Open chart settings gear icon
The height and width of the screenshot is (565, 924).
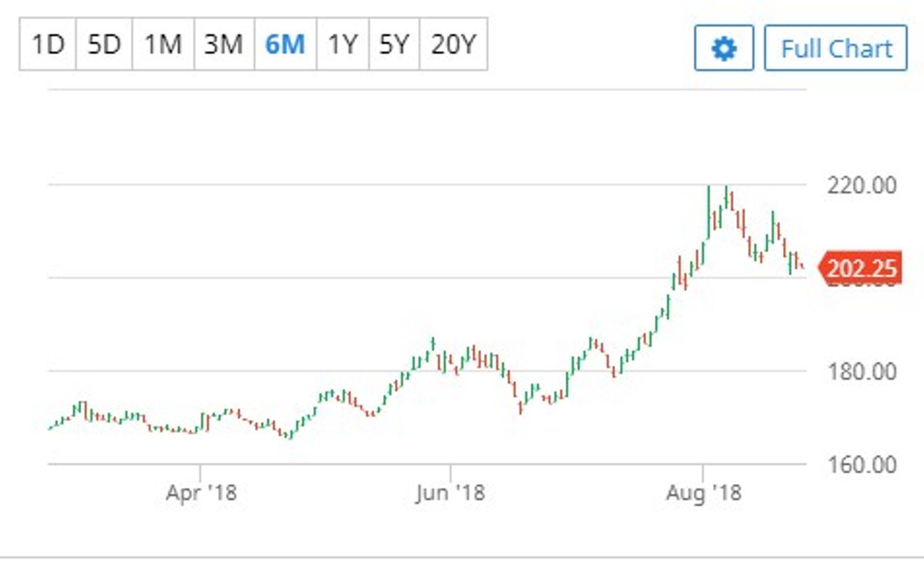point(724,48)
